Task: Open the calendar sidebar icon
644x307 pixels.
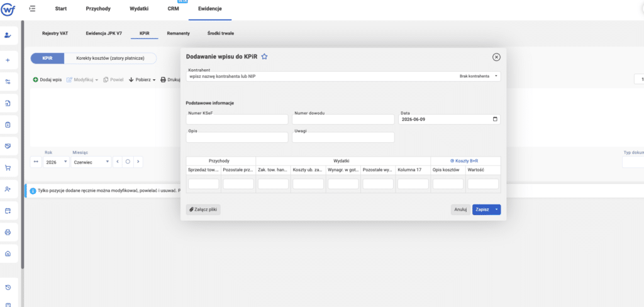Action: click(8, 211)
